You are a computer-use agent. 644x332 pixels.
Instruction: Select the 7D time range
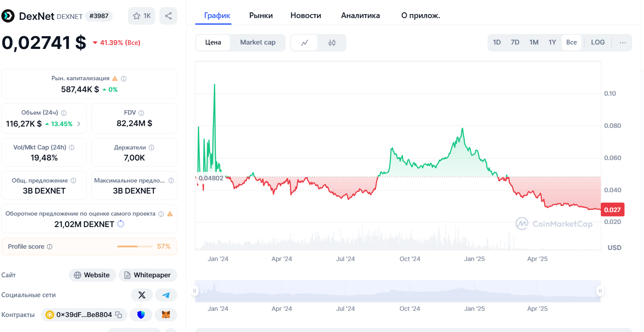click(515, 43)
